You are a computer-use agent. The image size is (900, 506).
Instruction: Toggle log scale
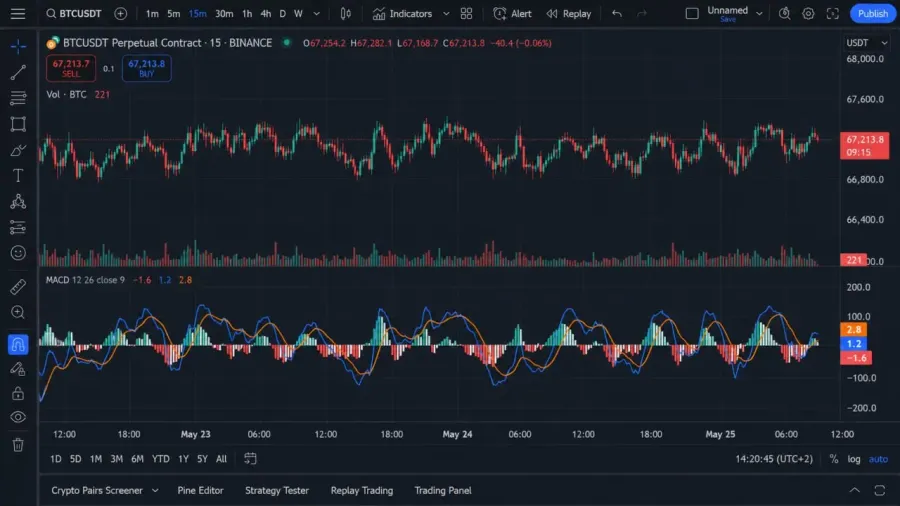(x=854, y=459)
